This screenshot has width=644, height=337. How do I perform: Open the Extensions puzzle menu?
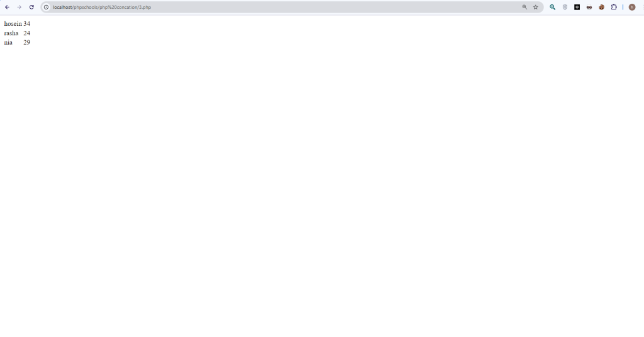614,7
